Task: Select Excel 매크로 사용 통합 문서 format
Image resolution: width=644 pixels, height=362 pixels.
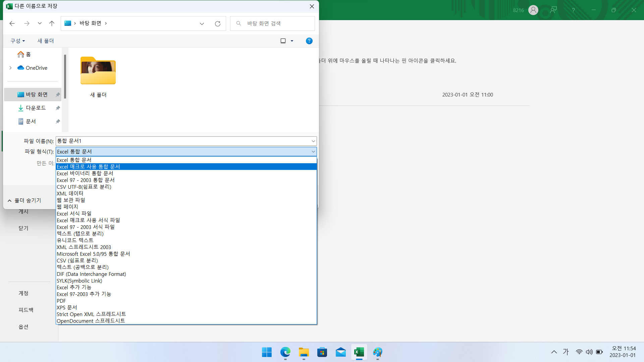Action: 88,167
